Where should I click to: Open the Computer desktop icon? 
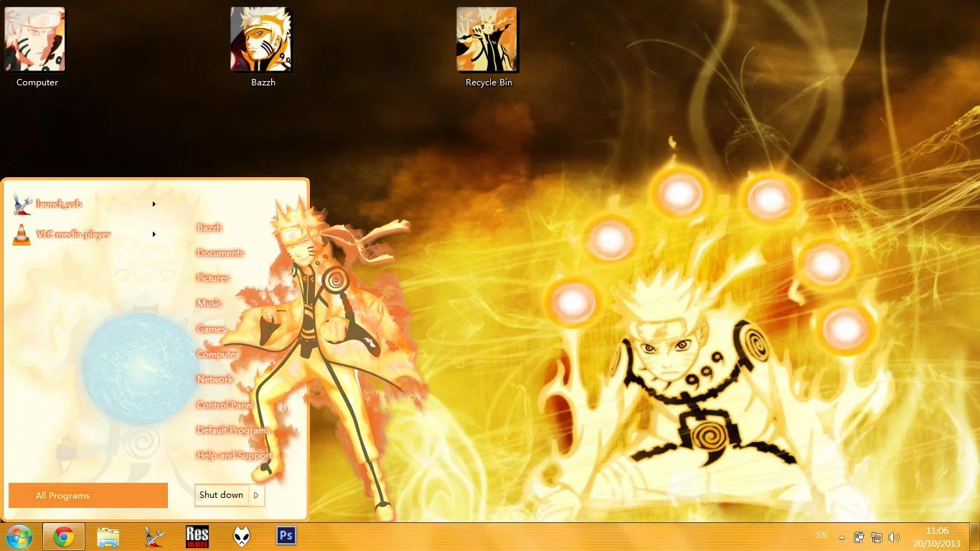click(36, 47)
